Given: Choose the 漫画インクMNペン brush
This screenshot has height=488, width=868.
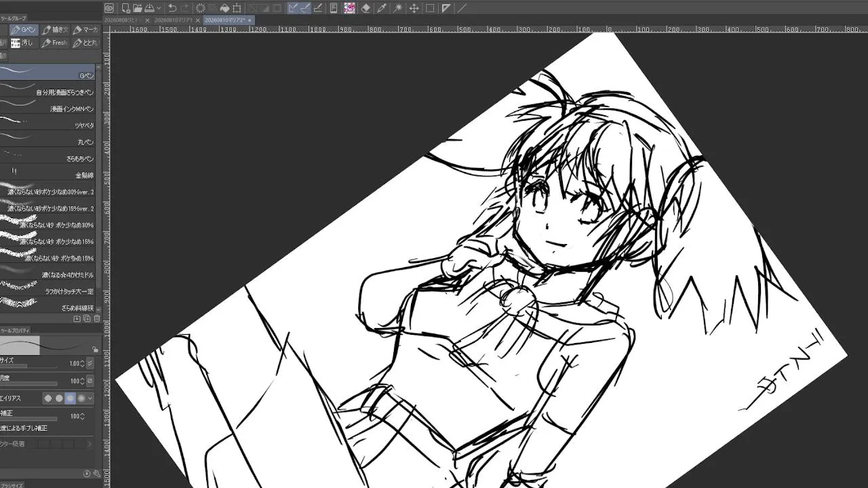Looking at the screenshot, I should [x=48, y=105].
